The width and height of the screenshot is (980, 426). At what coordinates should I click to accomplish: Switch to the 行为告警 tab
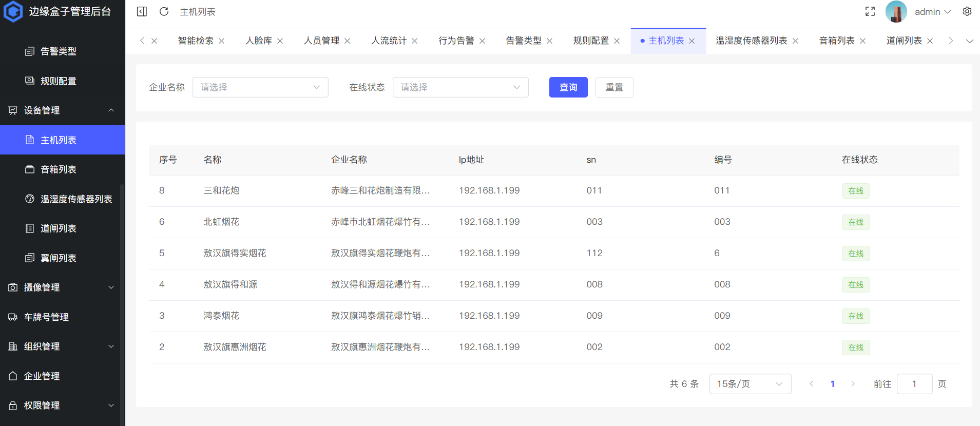tap(456, 41)
